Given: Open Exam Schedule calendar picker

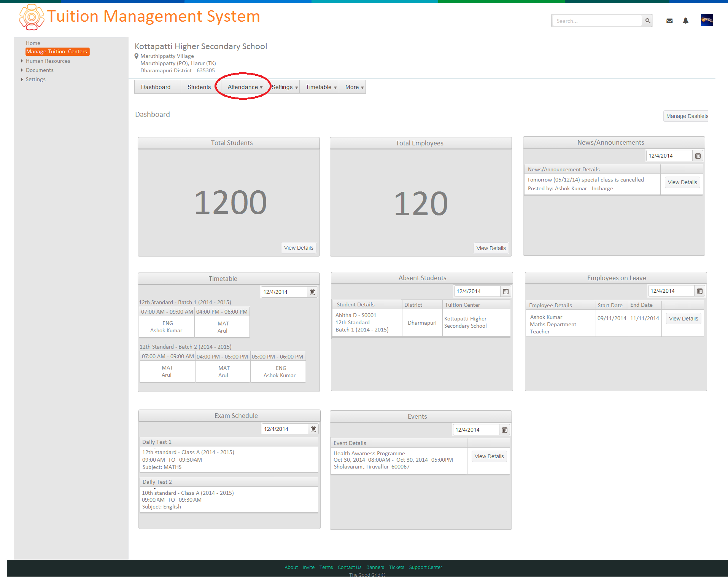Looking at the screenshot, I should (313, 429).
